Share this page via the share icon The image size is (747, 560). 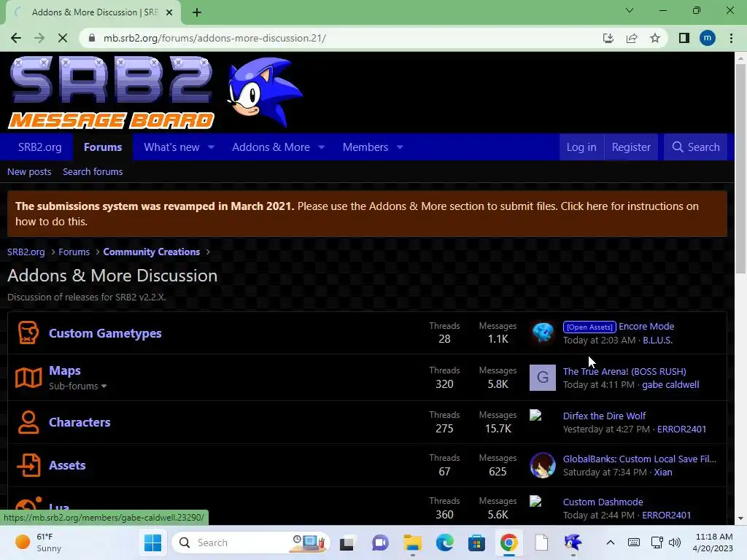click(632, 38)
